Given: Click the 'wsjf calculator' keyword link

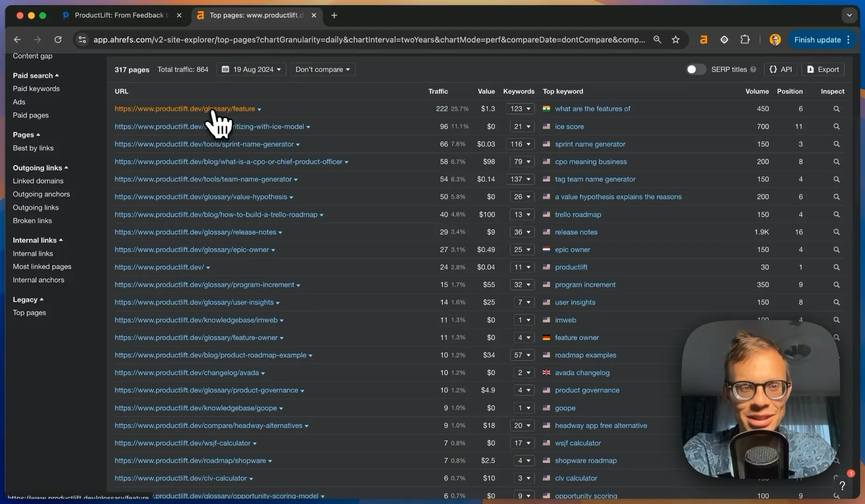Looking at the screenshot, I should click(x=578, y=443).
